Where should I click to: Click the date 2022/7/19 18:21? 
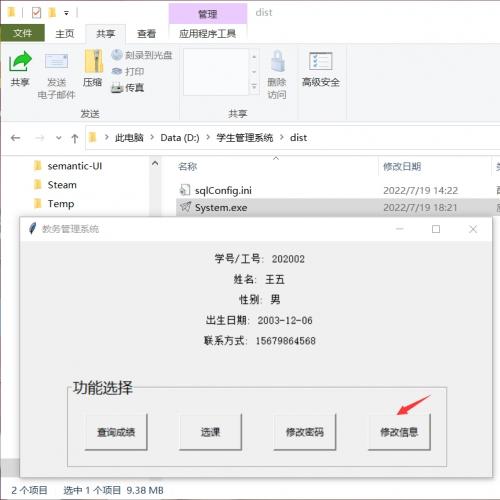(420, 208)
